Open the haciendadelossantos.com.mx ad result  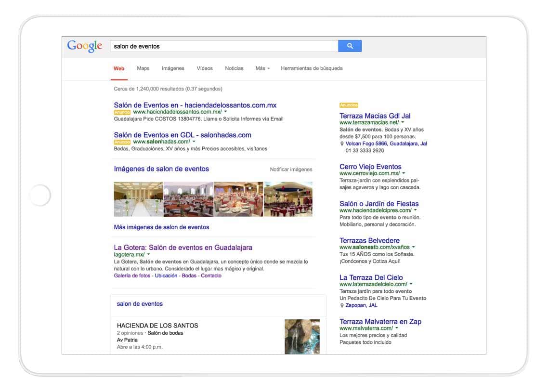[195, 105]
